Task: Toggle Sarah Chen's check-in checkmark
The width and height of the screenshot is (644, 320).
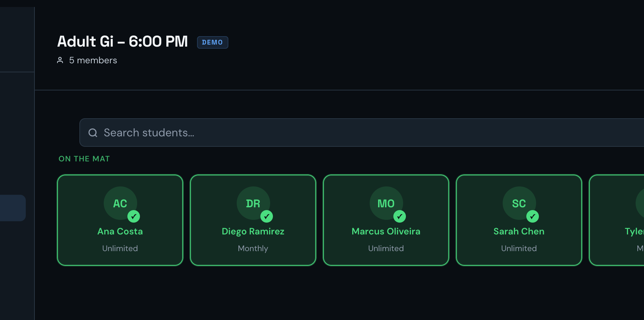Action: (x=533, y=216)
